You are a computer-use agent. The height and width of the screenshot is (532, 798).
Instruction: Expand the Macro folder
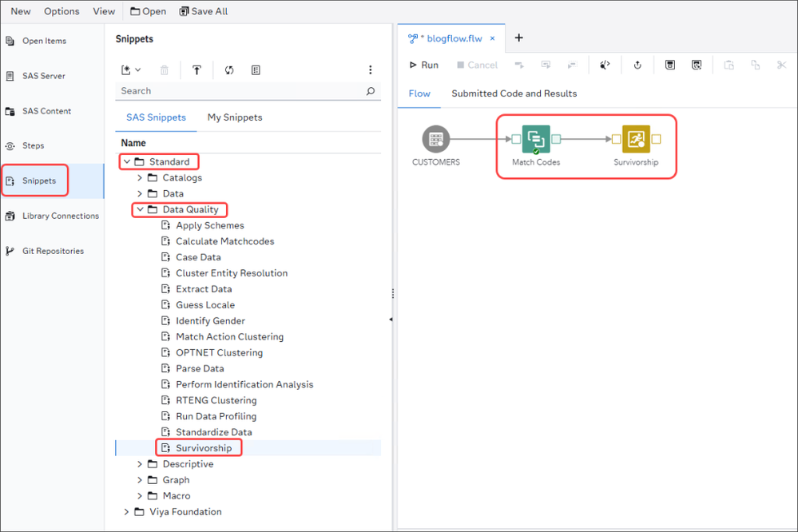(x=140, y=496)
